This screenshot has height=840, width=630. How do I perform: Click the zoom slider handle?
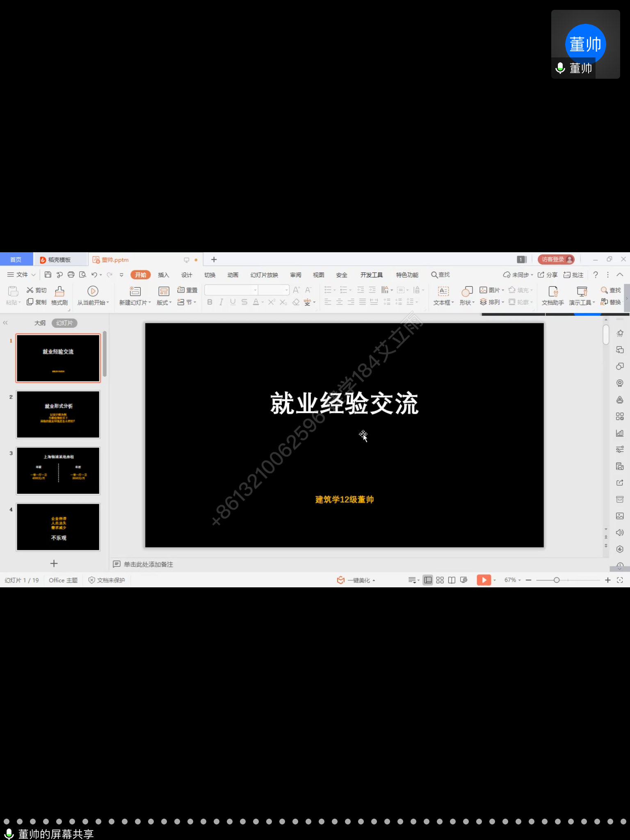[557, 580]
